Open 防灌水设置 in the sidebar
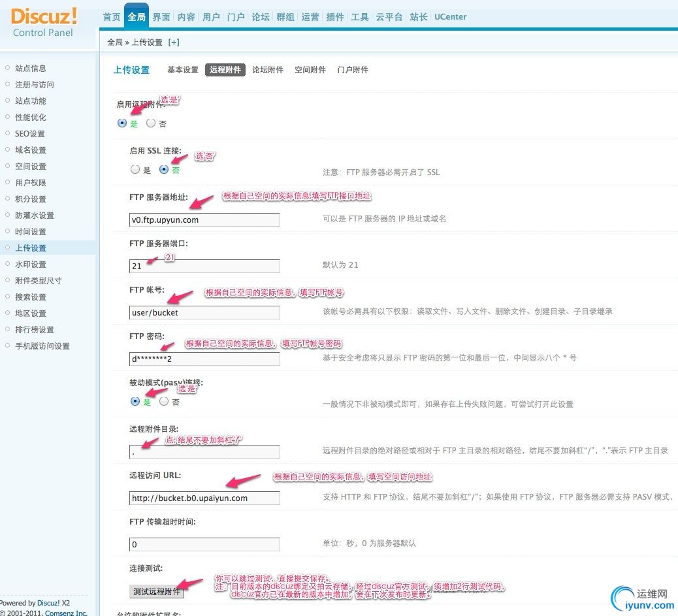Screen dimensions: 678x616 pyautogui.click(x=35, y=216)
